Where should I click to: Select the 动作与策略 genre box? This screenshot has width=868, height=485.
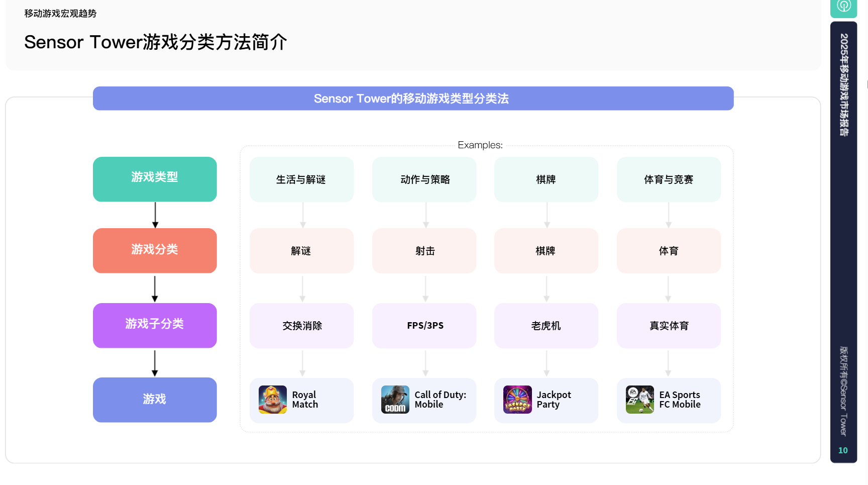424,179
